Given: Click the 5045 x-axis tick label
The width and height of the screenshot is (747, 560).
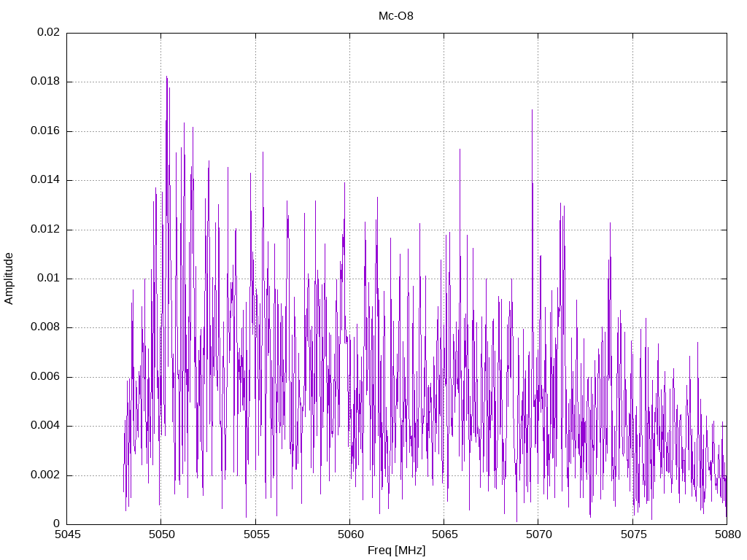Looking at the screenshot, I should tap(68, 534).
